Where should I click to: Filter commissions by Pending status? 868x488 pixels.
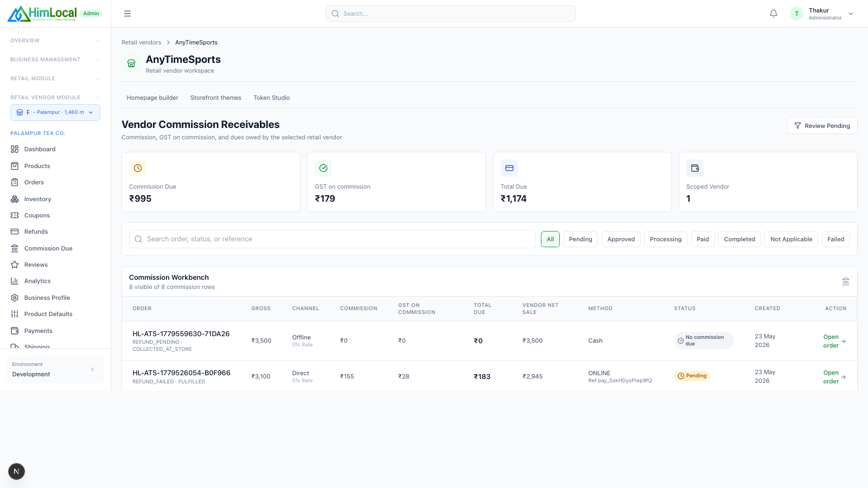point(580,239)
